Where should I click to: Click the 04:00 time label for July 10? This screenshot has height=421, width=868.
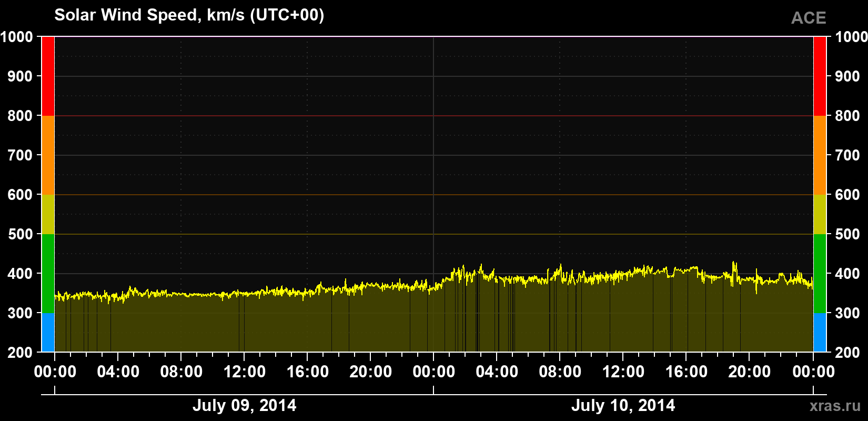tap(497, 372)
